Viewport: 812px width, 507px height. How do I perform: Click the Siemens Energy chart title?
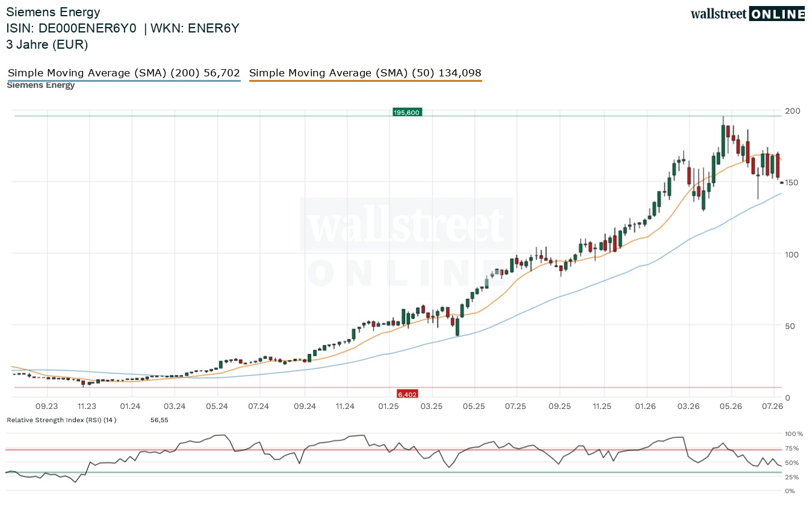53,12
